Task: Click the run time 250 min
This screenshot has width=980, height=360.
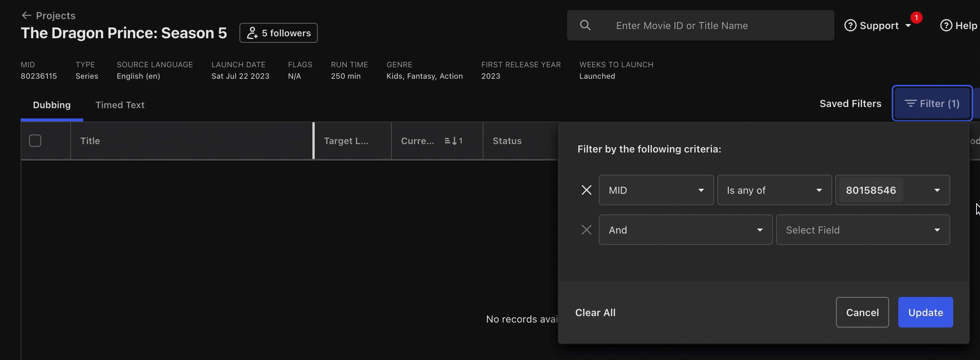Action: pyautogui.click(x=346, y=76)
